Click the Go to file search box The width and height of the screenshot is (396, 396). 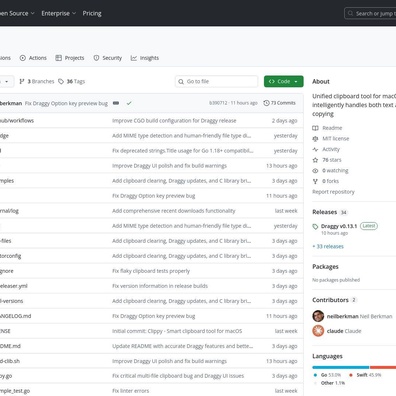point(216,81)
